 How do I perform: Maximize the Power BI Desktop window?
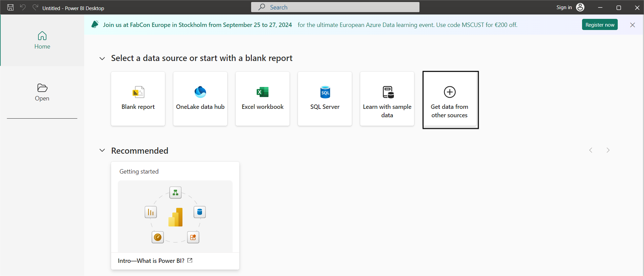pos(618,7)
